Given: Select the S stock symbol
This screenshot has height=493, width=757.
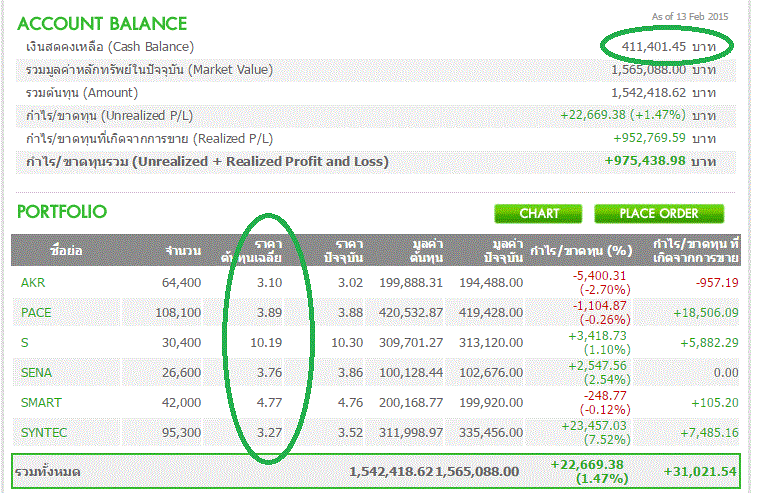Looking at the screenshot, I should click(x=25, y=343).
